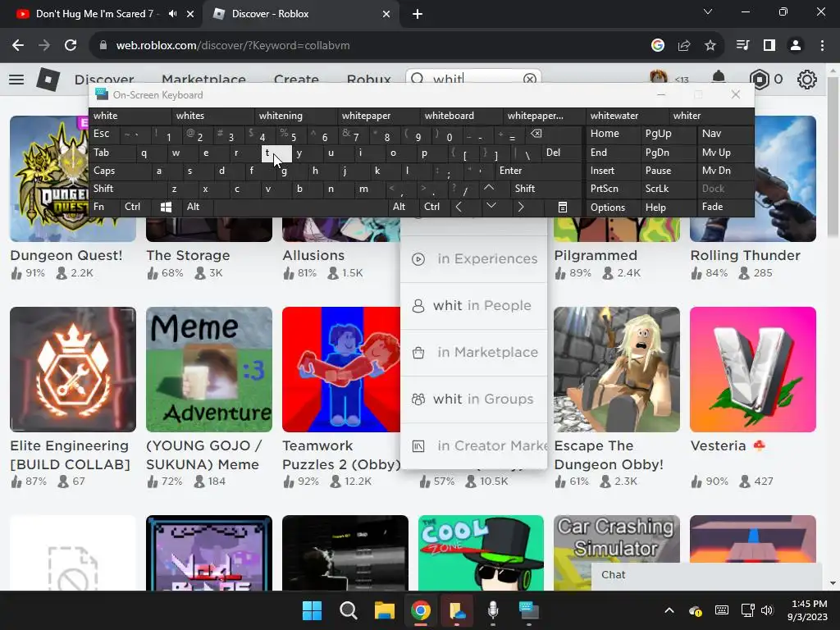Open the Robux balance icon
This screenshot has height=630, width=840.
tap(759, 80)
